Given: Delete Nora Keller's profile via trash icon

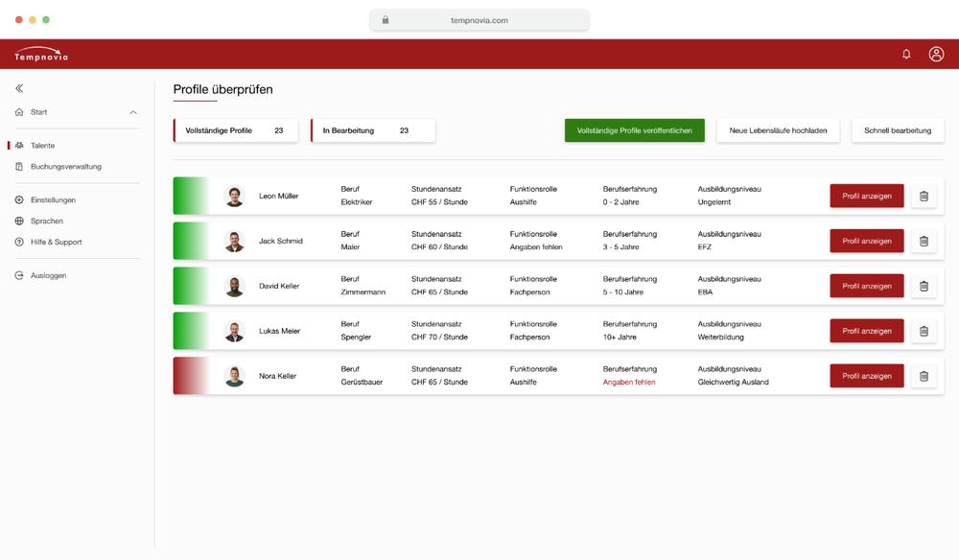Looking at the screenshot, I should [924, 376].
